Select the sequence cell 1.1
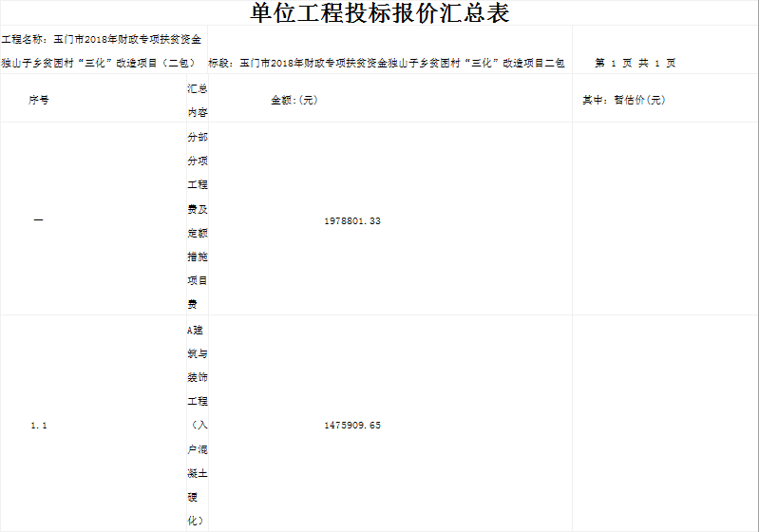The height and width of the screenshot is (532, 759). pos(39,426)
